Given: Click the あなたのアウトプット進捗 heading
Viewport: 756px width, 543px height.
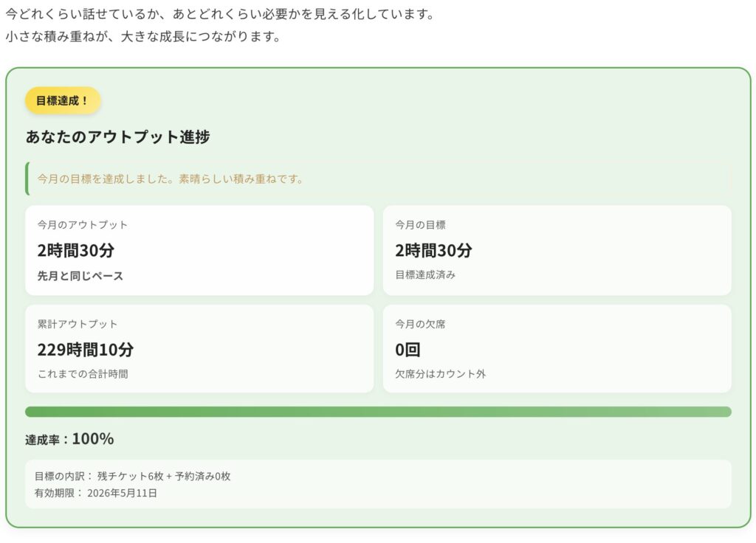Looking at the screenshot, I should point(117,136).
